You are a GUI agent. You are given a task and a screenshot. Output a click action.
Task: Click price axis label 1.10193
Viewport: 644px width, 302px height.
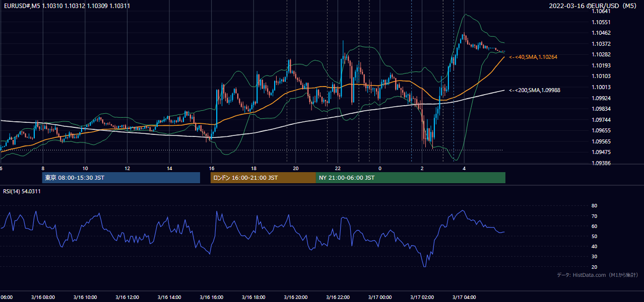click(601, 65)
